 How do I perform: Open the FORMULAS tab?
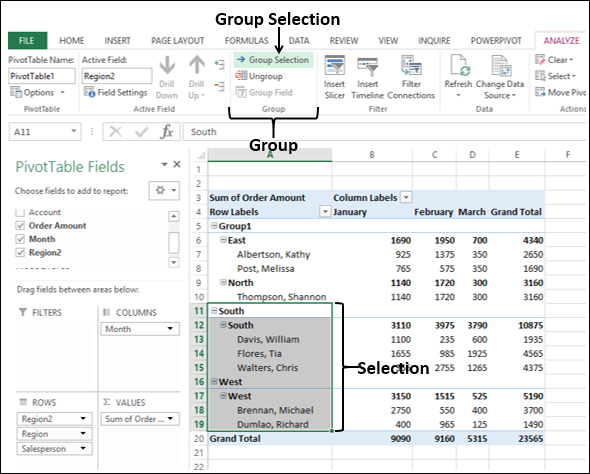[246, 41]
